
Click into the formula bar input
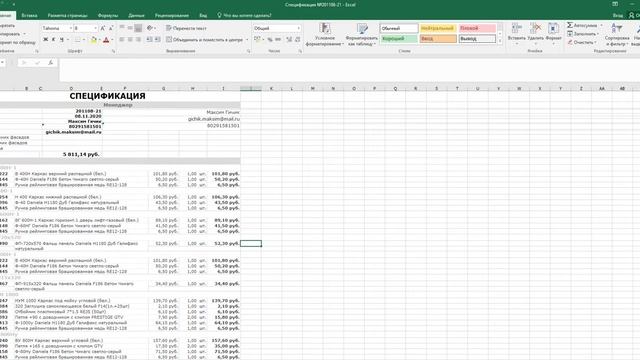click(x=349, y=70)
